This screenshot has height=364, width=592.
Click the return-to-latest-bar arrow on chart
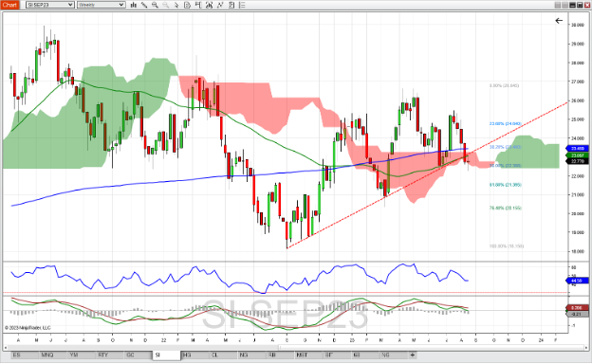coord(559,21)
